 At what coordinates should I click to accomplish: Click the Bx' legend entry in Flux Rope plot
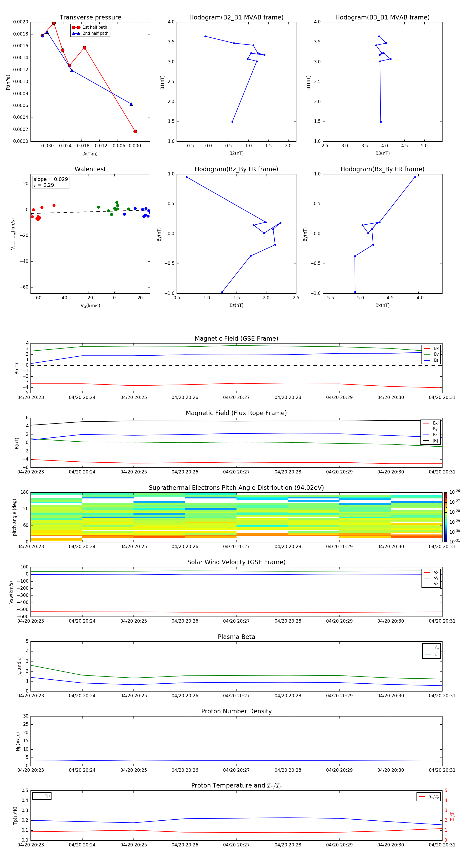[431, 423]
